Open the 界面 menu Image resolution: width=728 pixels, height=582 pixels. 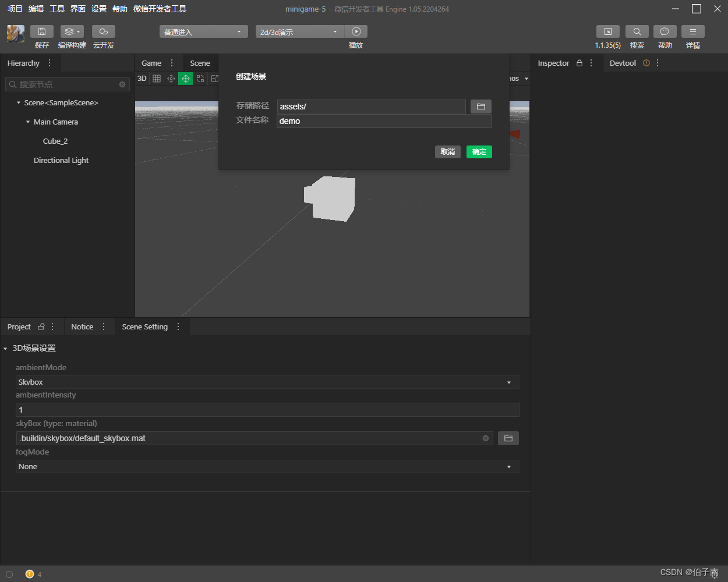pos(78,9)
